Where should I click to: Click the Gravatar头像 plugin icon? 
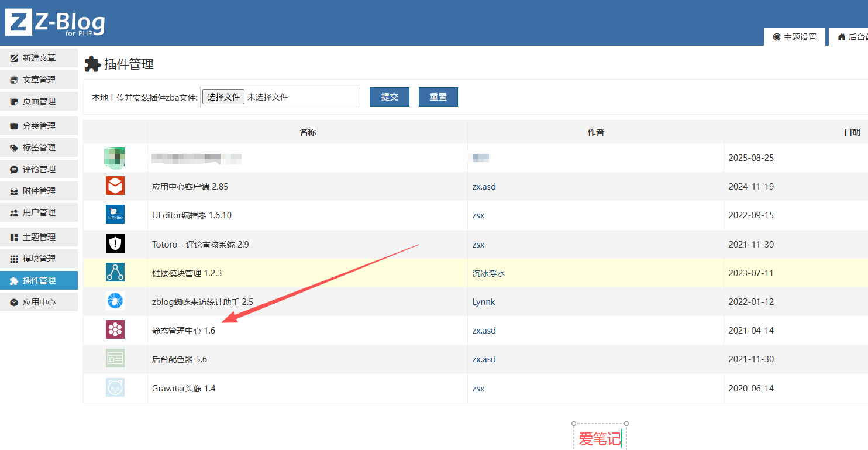tap(115, 388)
